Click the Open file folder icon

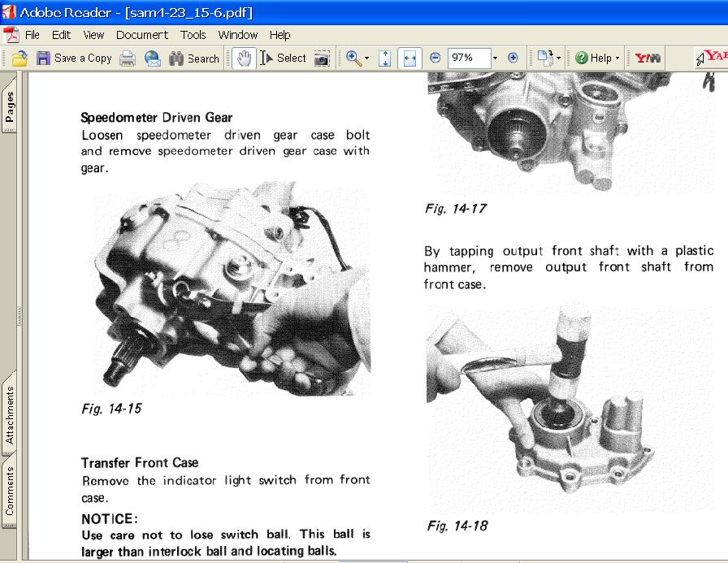(x=19, y=58)
